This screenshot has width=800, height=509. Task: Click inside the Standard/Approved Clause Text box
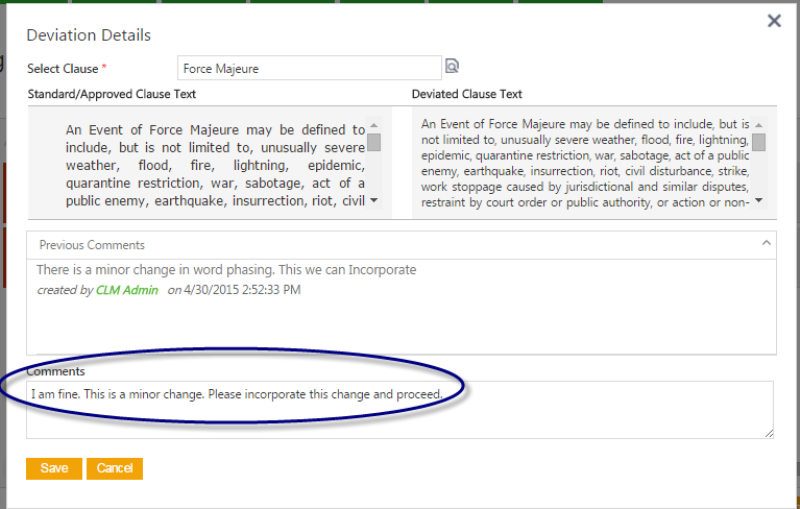[215, 165]
